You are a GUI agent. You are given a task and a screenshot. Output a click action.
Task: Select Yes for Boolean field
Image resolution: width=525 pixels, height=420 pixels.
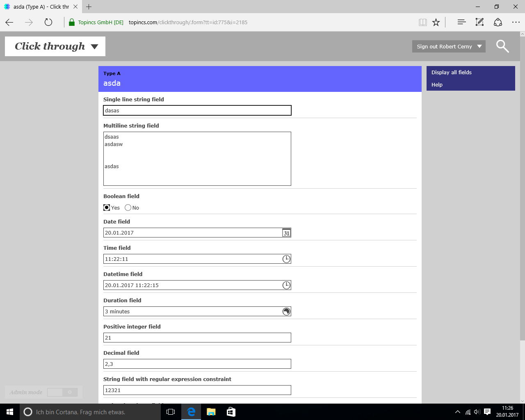coord(107,208)
